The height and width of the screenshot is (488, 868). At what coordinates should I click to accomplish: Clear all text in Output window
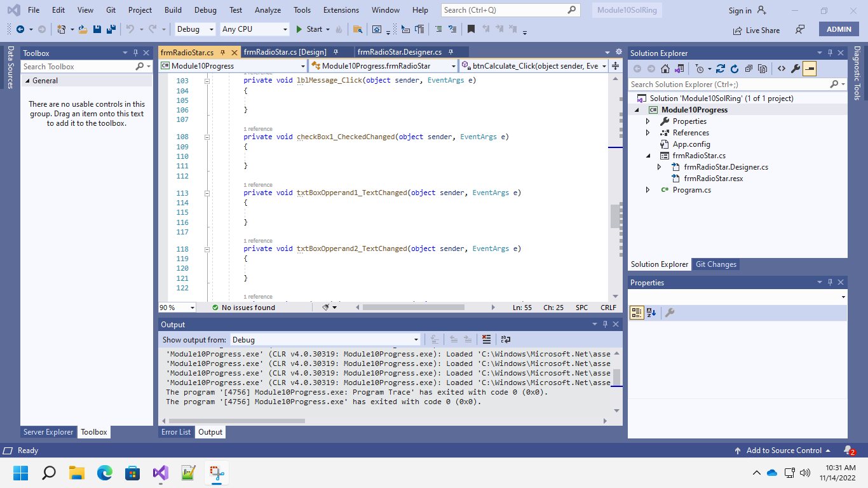[486, 340]
